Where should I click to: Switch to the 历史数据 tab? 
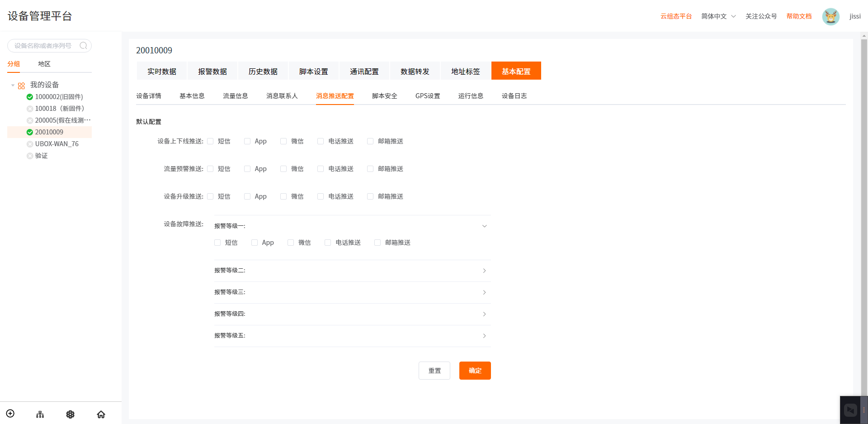(x=263, y=71)
